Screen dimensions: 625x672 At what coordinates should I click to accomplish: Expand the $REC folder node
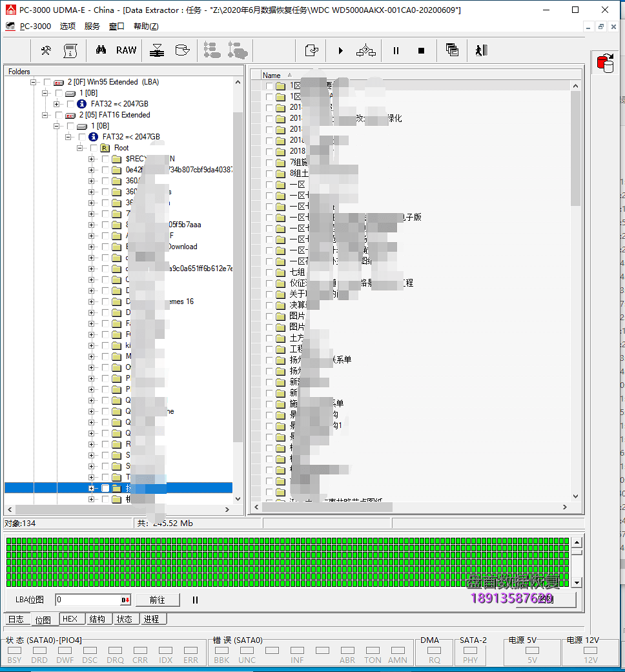91,159
